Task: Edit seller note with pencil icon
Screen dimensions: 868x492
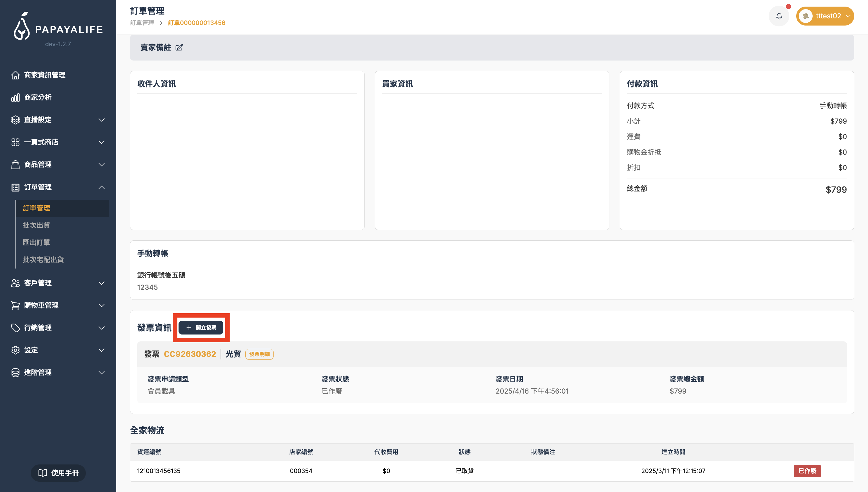Action: 179,48
